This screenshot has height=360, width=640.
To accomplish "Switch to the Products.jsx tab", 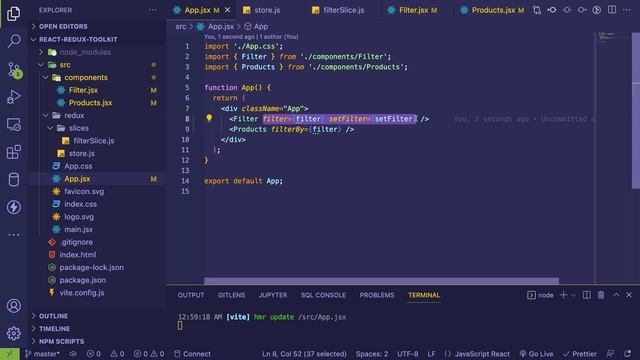I will (493, 10).
